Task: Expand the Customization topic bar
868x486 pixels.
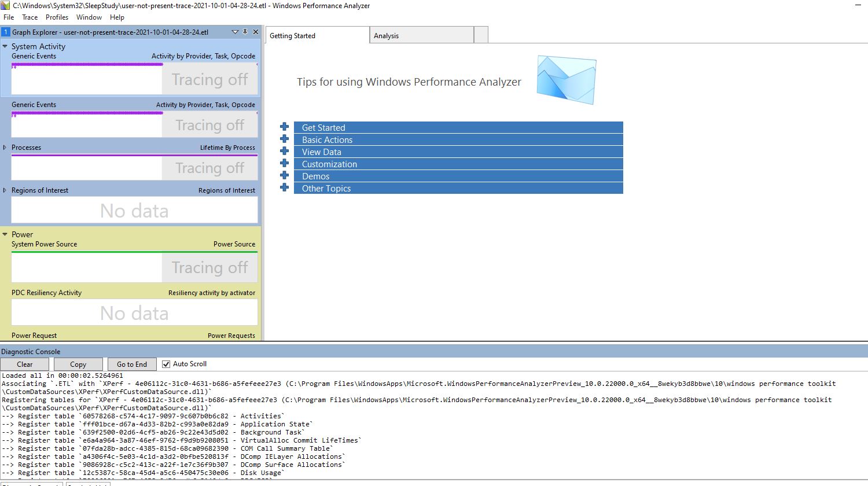Action: pyautogui.click(x=458, y=164)
